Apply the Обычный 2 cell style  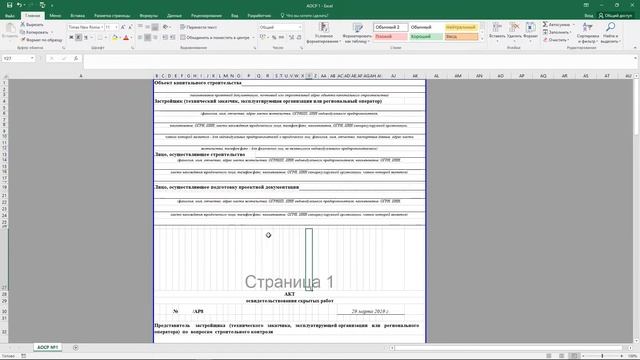click(x=390, y=27)
